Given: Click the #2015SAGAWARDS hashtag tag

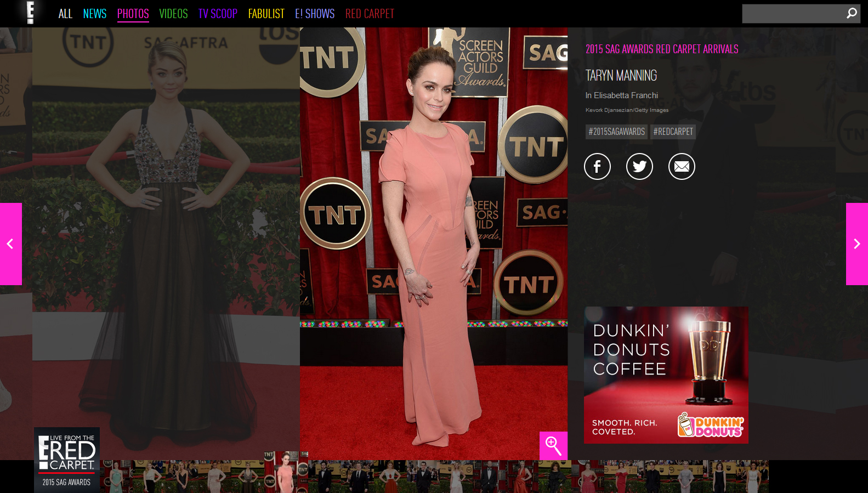Looking at the screenshot, I should coord(616,132).
